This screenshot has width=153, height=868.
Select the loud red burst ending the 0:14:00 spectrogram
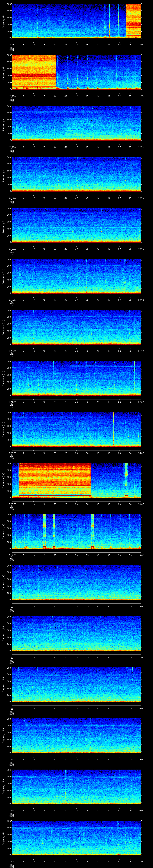coord(133,20)
